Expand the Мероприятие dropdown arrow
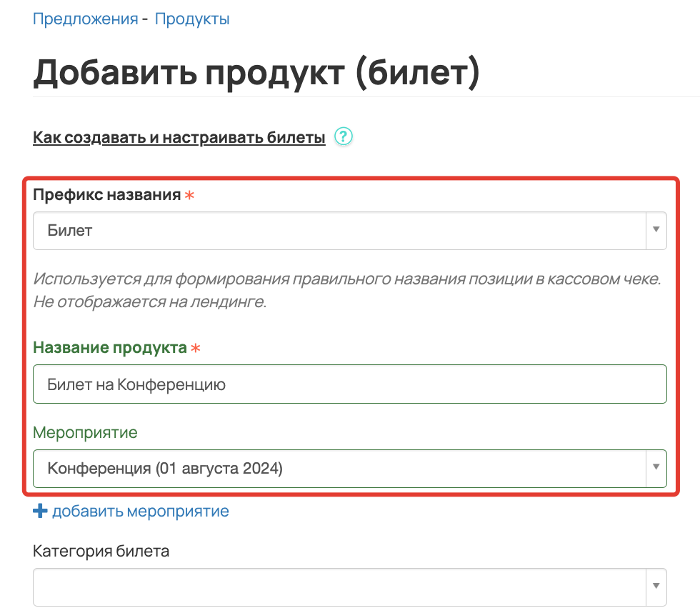 click(656, 468)
